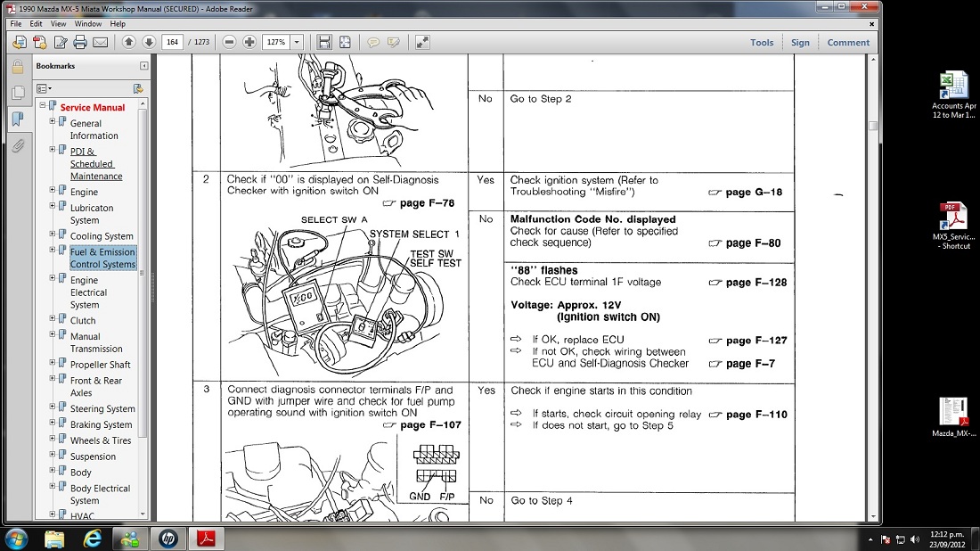This screenshot has width=980, height=551.
Task: Open the Clutch bookmark
Action: [x=83, y=321]
